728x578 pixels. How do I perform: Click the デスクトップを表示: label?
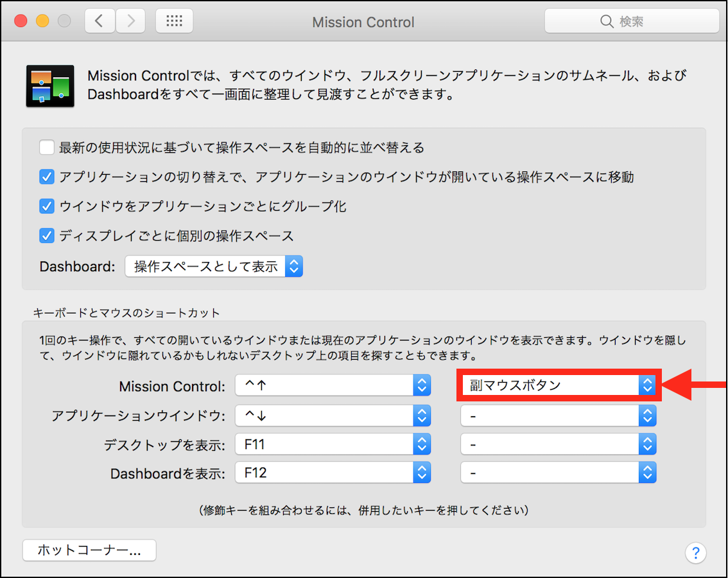pos(164,445)
